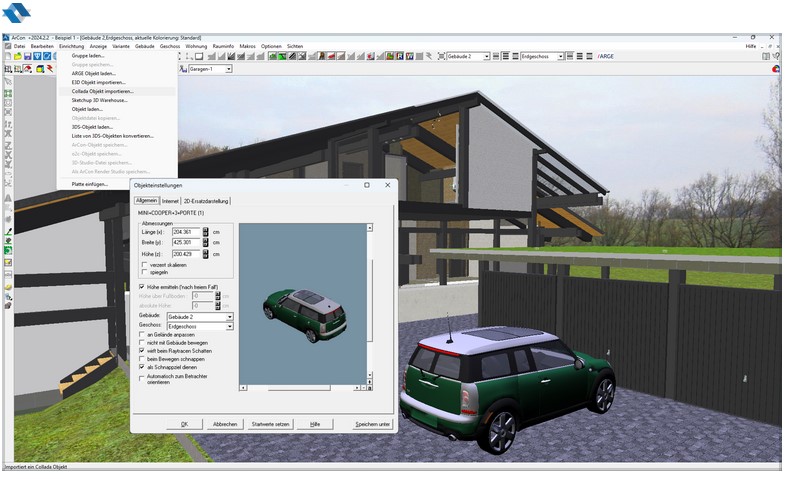The width and height of the screenshot is (787, 479).
Task: Enable the 'verzerrt skalieren' checkbox
Action: tap(145, 265)
